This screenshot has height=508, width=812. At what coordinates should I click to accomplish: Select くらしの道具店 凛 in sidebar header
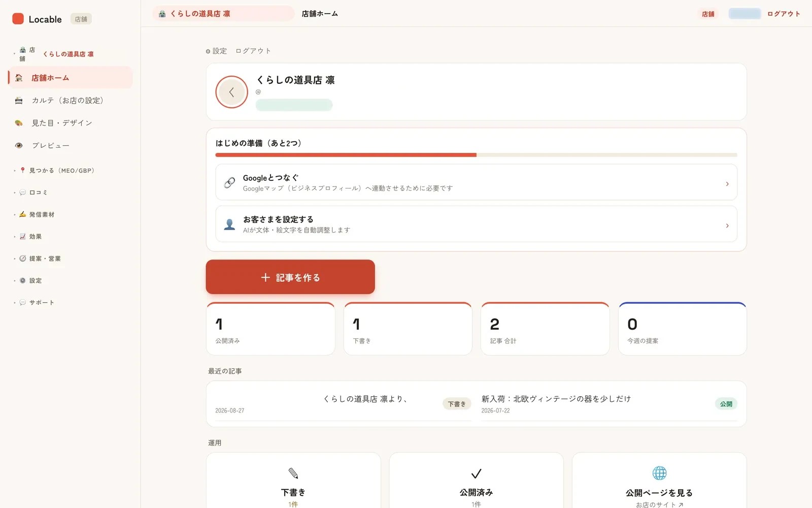click(68, 54)
